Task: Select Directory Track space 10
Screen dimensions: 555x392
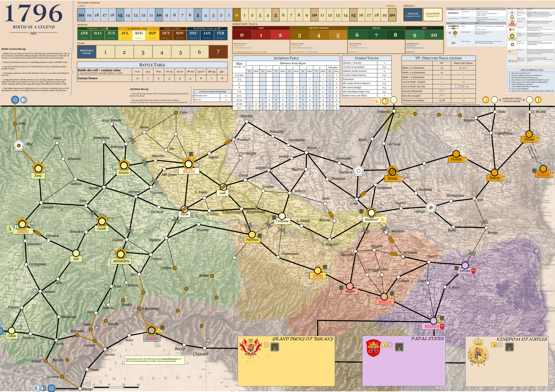Action: 434,35
